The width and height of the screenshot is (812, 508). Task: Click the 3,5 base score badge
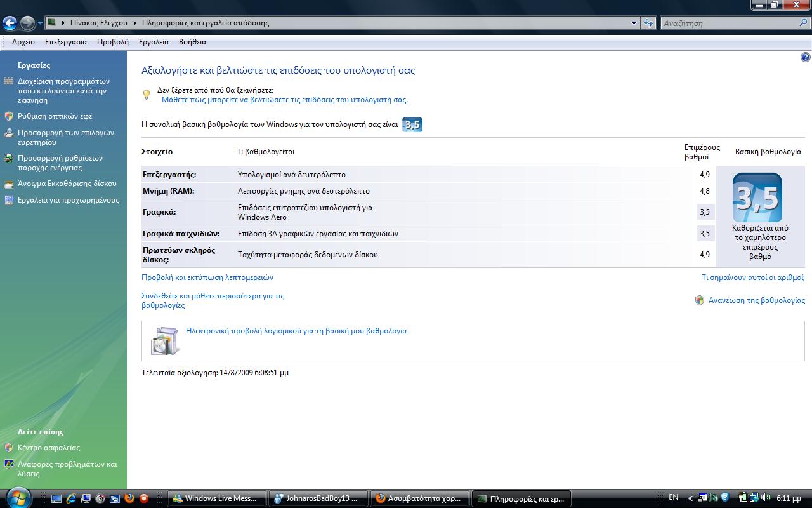757,198
